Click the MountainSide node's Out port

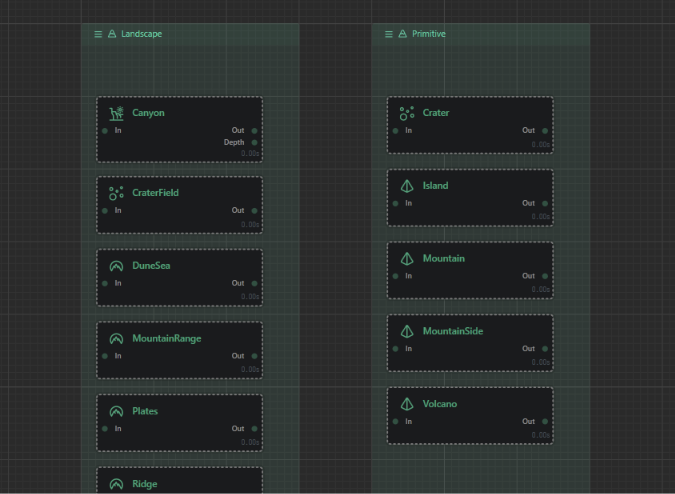click(x=545, y=349)
